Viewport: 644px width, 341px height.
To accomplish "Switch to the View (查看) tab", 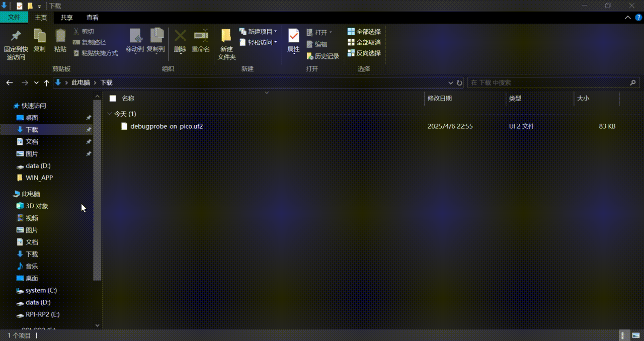I will coord(93,18).
